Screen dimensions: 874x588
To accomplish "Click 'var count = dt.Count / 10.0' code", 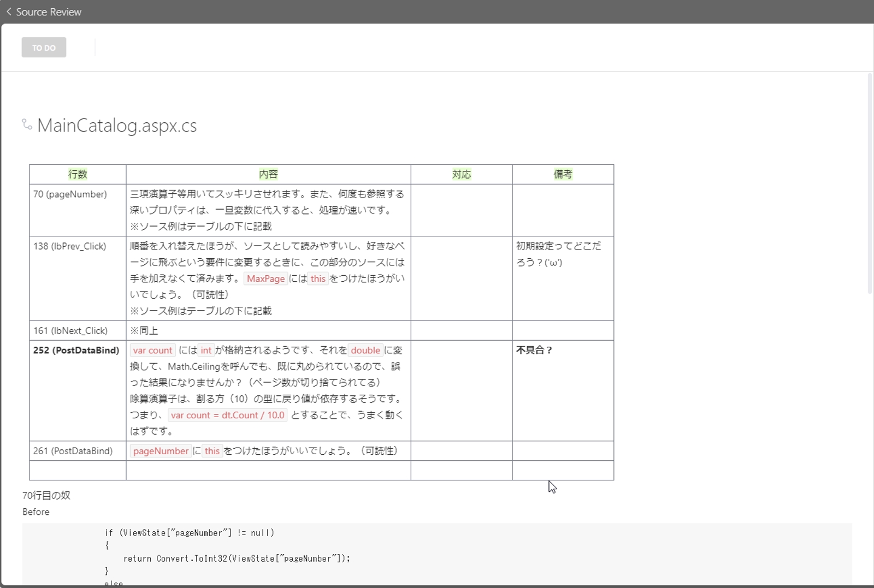I will click(x=228, y=415).
